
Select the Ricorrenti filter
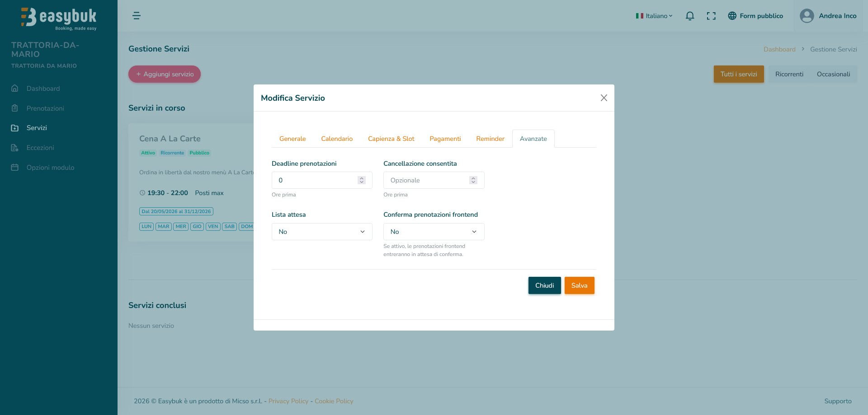(789, 74)
